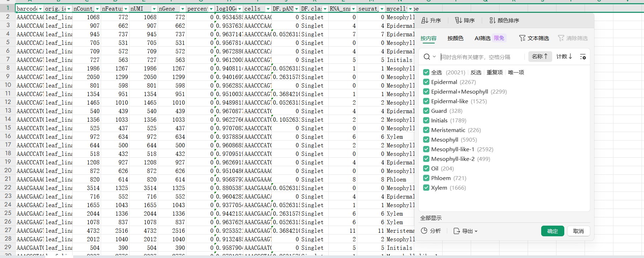Uncheck Epidermal (2267) checkbox

pyautogui.click(x=426, y=82)
